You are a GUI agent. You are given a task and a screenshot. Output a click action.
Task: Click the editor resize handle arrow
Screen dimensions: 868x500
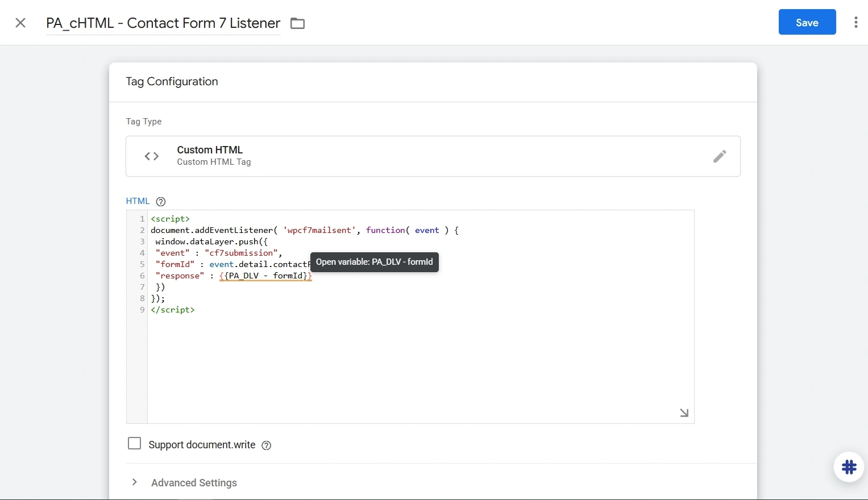tap(684, 413)
